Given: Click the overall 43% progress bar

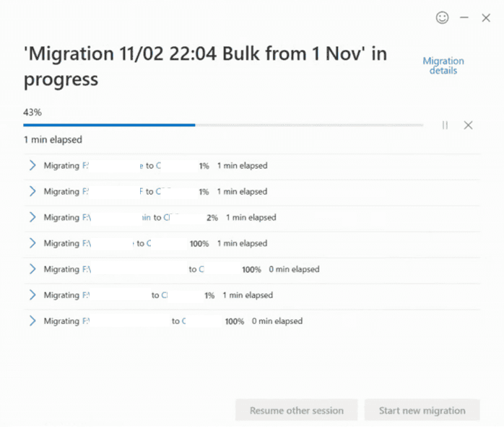Looking at the screenshot, I should pyautogui.click(x=223, y=126).
